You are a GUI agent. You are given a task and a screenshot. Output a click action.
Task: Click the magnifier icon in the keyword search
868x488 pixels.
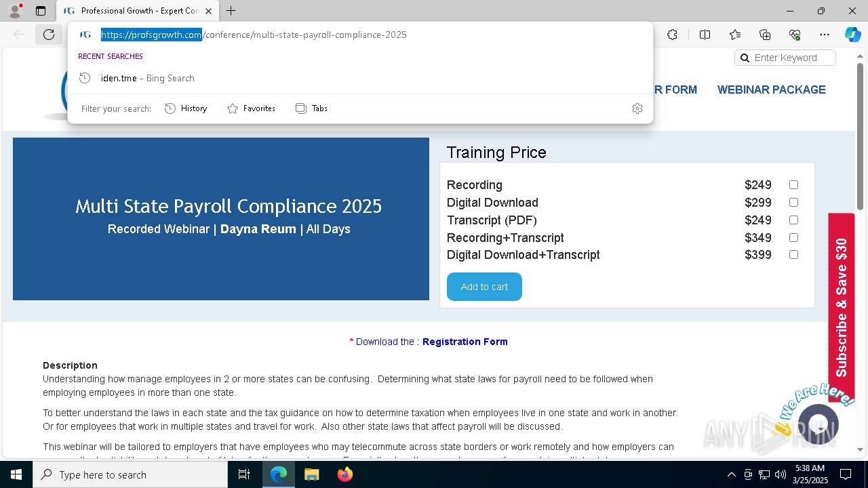click(745, 58)
